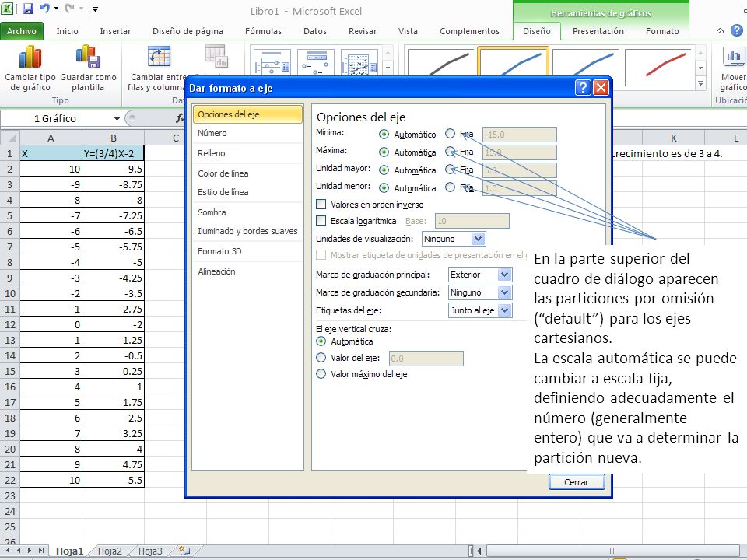Select Automática for Máxima
Screen dimensions: 747x560
click(x=384, y=152)
